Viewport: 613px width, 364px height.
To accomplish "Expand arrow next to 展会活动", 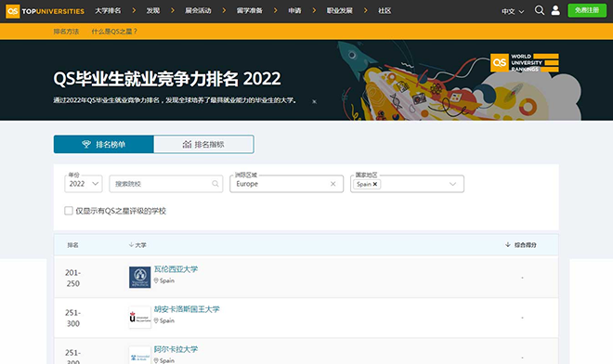I will point(224,10).
